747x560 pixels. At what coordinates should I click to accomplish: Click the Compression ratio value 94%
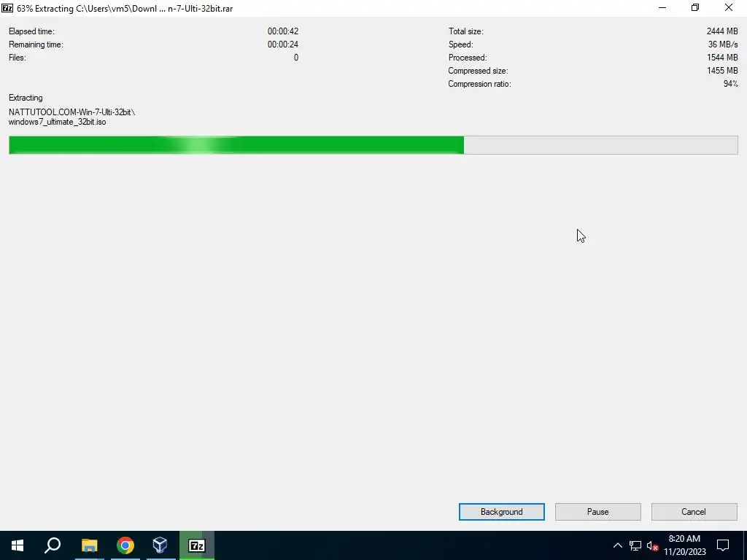[731, 84]
